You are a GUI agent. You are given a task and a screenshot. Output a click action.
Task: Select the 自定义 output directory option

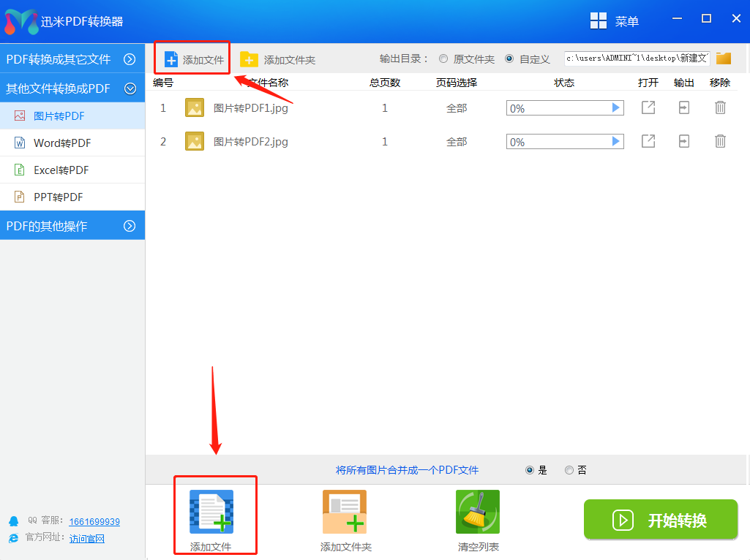[509, 58]
